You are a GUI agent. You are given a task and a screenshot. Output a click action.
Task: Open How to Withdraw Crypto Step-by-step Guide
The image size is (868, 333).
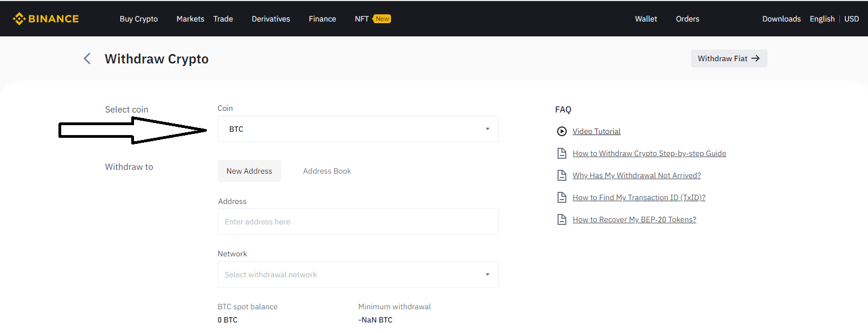[x=650, y=153]
